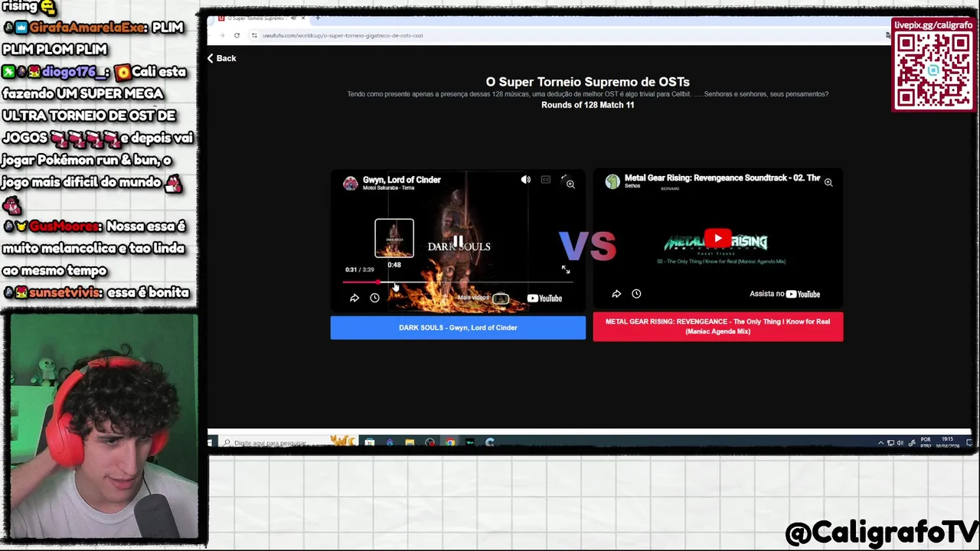Open the Windows notification center icon
This screenshot has height=551, width=980.
pos(969,443)
